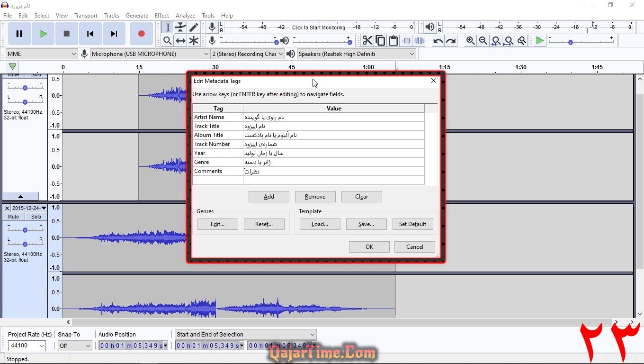Click the Skip to Start button
644x364 pixels.
(90, 34)
